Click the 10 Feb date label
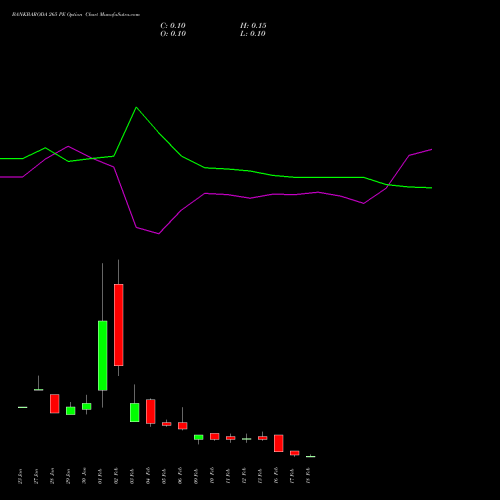Viewport: 500px width, 500px height. point(212,476)
